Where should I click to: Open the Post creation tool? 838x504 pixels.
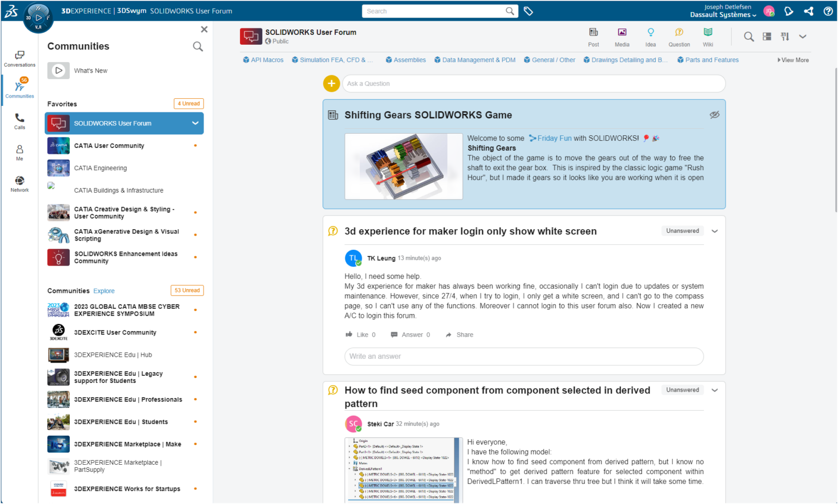593,37
